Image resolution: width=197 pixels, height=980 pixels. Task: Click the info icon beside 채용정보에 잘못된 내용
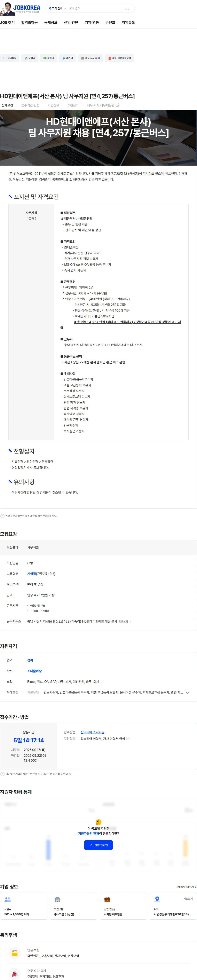point(3,516)
